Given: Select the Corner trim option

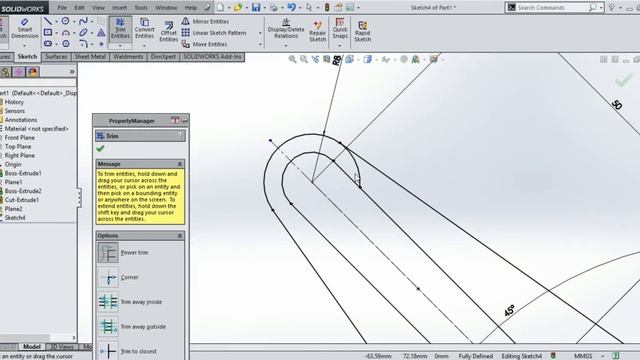Looking at the screenshot, I should point(118,278).
